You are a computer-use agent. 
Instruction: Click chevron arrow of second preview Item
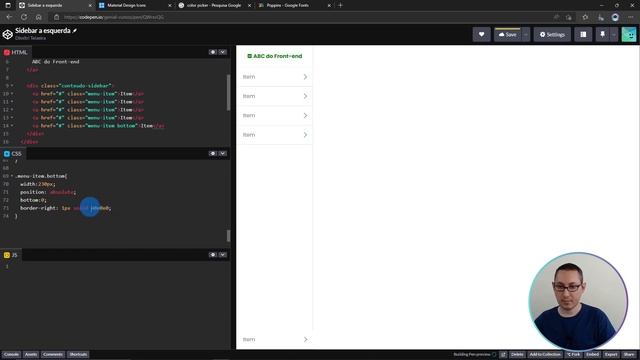pos(305,96)
